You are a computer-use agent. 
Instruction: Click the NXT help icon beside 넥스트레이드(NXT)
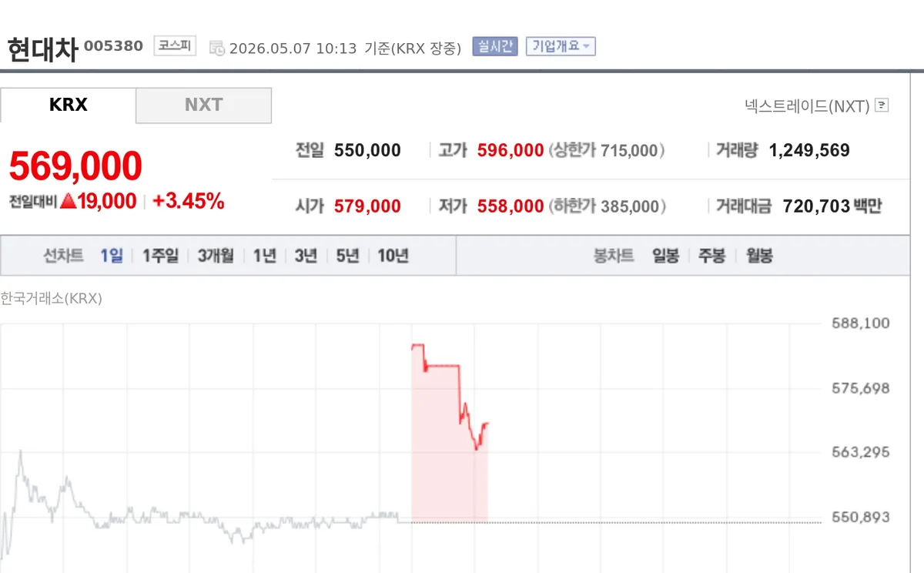coord(882,106)
